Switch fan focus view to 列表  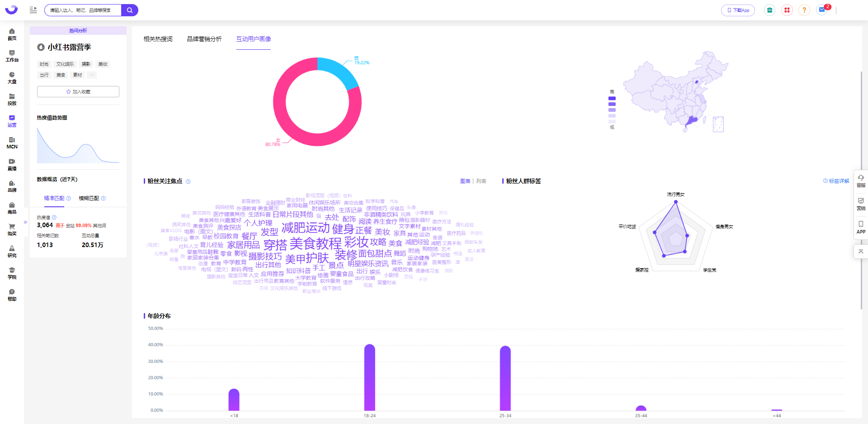(x=481, y=181)
